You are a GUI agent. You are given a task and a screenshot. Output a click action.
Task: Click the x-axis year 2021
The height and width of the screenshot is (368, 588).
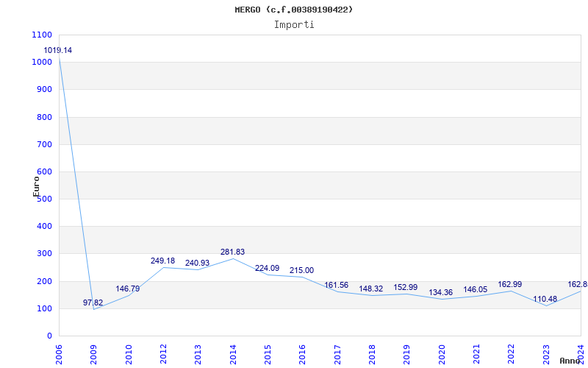[x=476, y=355]
